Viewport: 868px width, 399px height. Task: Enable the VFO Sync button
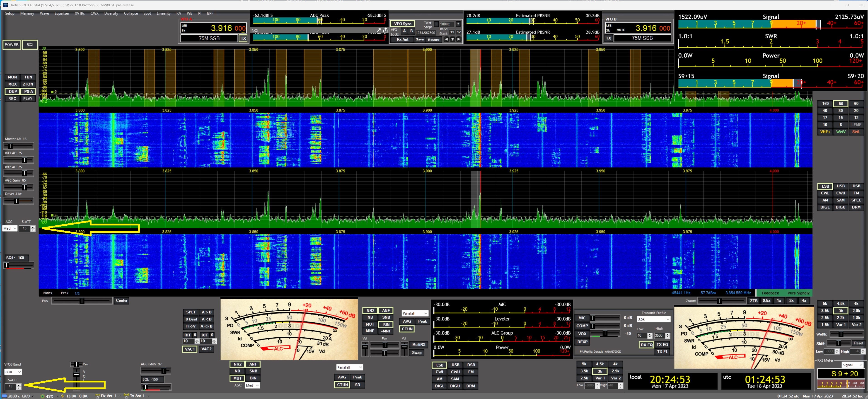[x=402, y=24]
